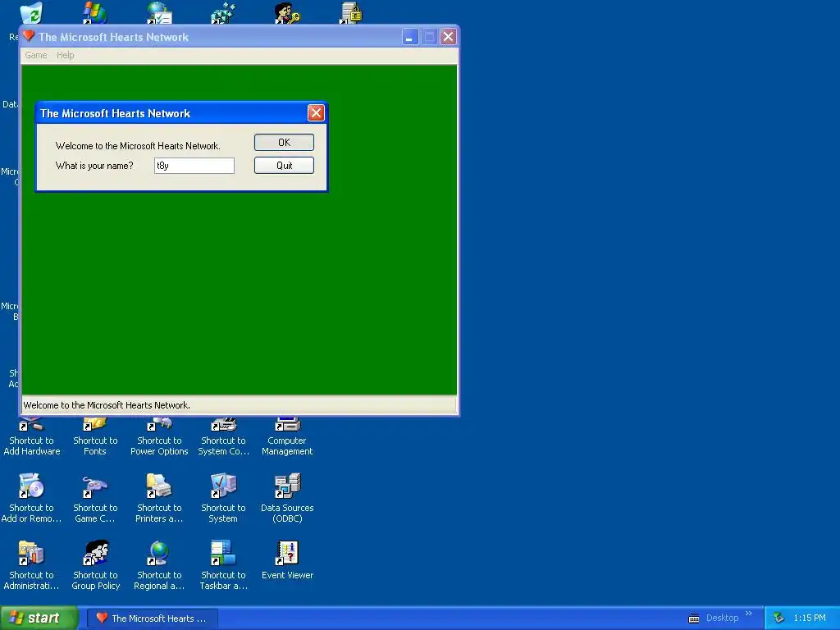Open the Windows start menu
The image size is (840, 630).
click(39, 619)
